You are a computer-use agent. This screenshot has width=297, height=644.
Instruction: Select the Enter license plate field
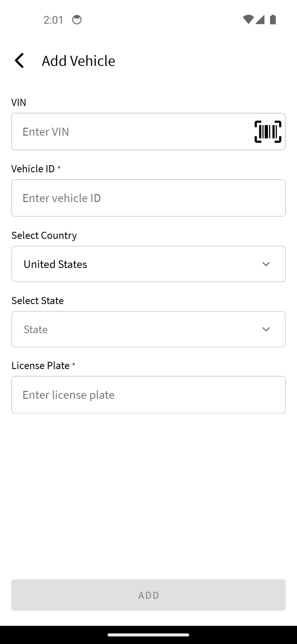[148, 395]
